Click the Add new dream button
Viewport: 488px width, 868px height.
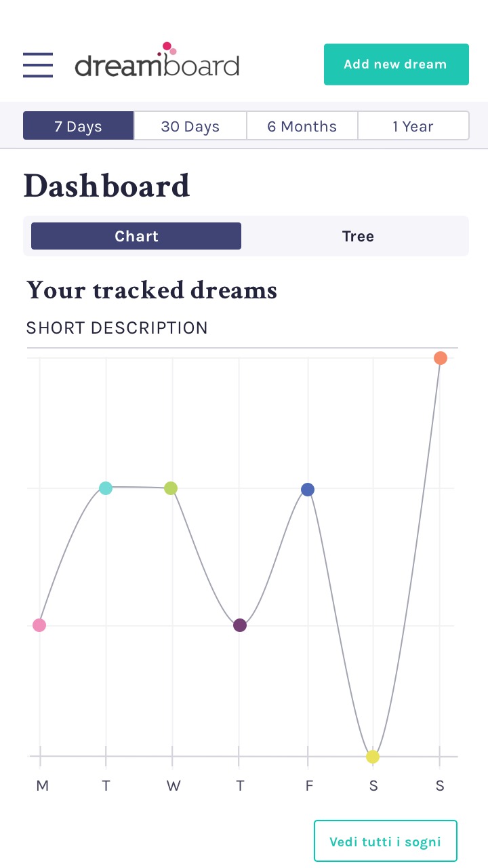click(396, 64)
